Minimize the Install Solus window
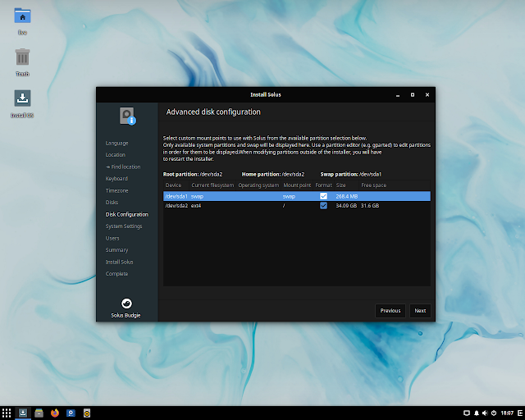The image size is (525, 420). click(x=398, y=95)
